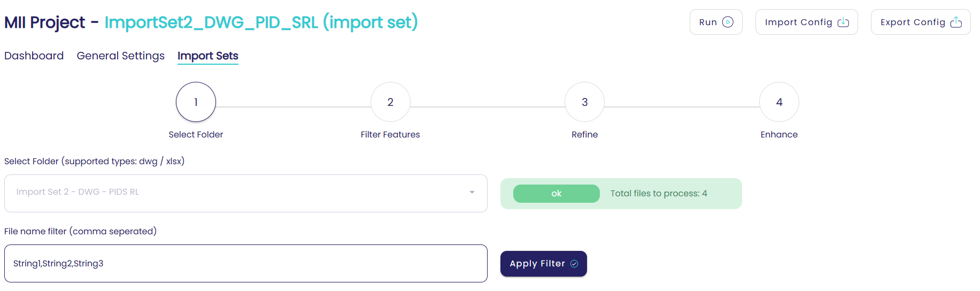This screenshot has width=980, height=291.
Task: Click the Filter Features step label
Action: click(x=390, y=135)
